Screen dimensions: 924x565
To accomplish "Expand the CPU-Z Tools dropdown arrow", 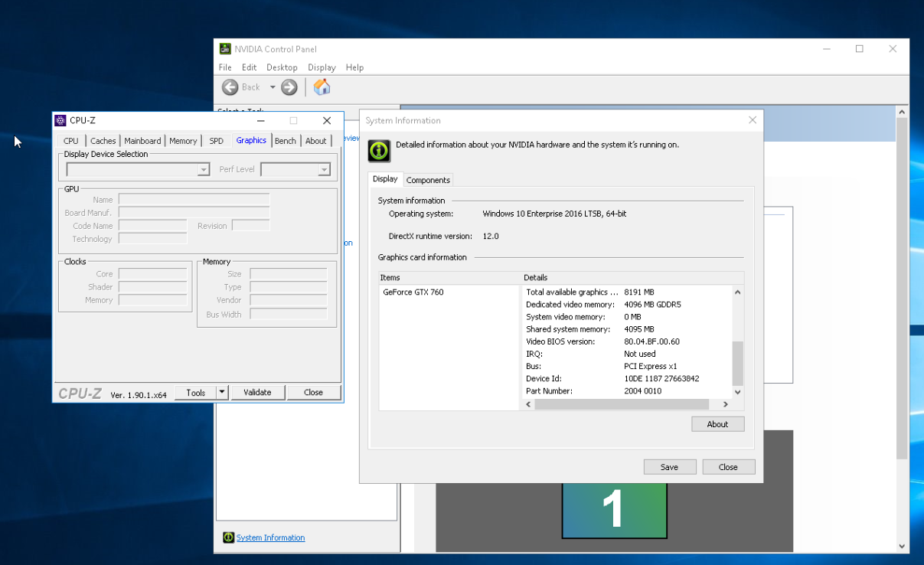I will pos(222,392).
